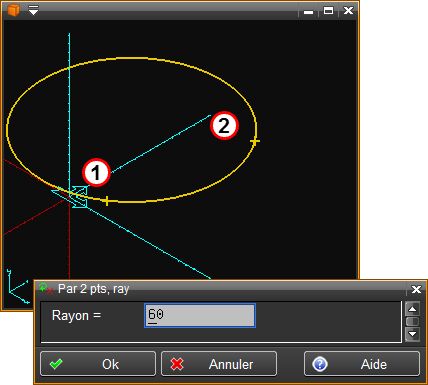Click the yellow cross on ellipse right side
Screen dimensions: 428x385
(x=255, y=141)
